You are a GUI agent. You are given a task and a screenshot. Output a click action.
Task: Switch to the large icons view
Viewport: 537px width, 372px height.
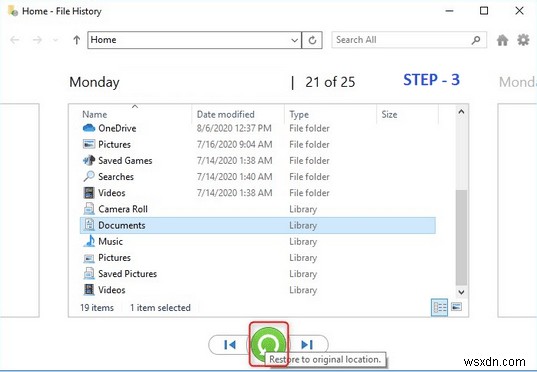(x=456, y=307)
